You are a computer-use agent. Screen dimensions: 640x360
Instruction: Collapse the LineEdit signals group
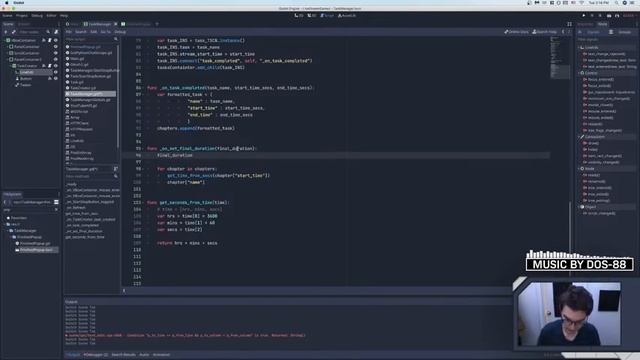tap(580, 47)
